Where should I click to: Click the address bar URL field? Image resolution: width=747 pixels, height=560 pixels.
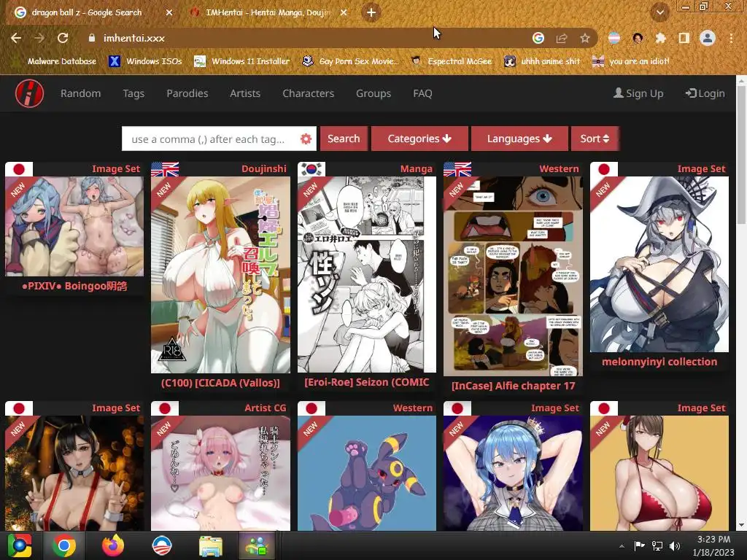coord(305,38)
